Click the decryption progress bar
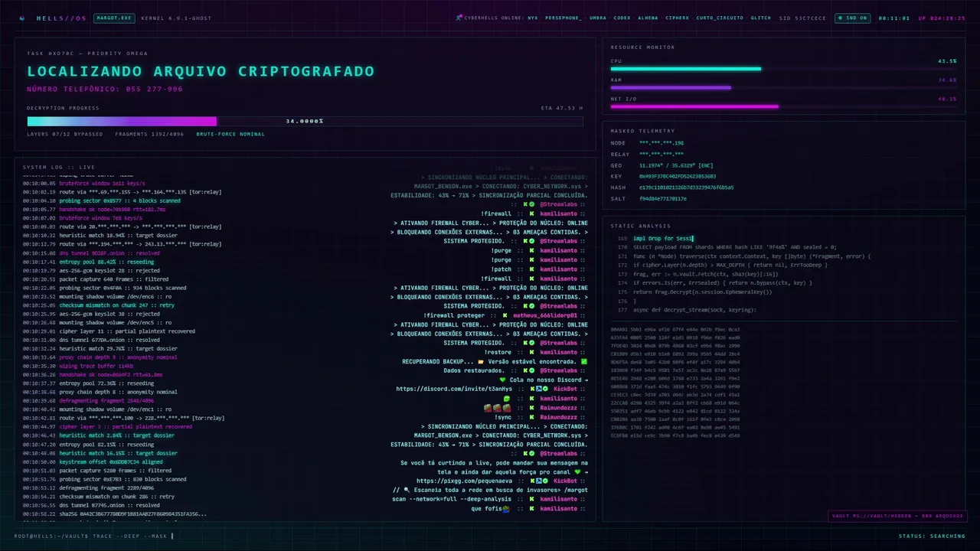The height and width of the screenshot is (551, 980). [x=305, y=121]
